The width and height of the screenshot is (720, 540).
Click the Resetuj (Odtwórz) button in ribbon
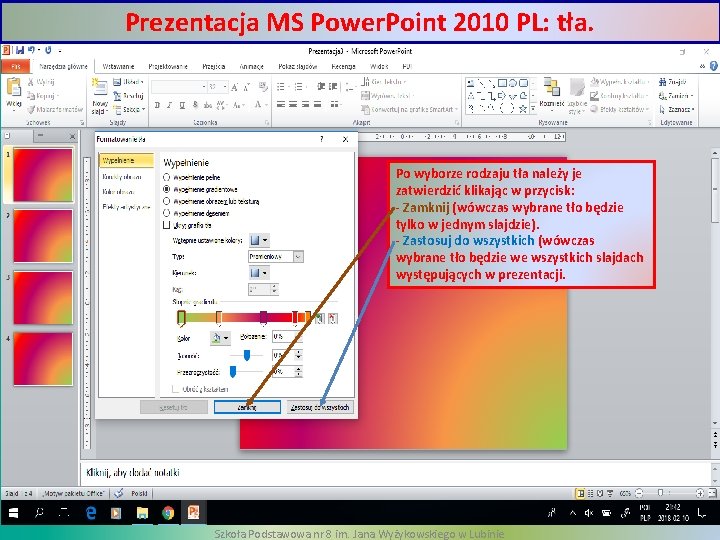pos(129,96)
